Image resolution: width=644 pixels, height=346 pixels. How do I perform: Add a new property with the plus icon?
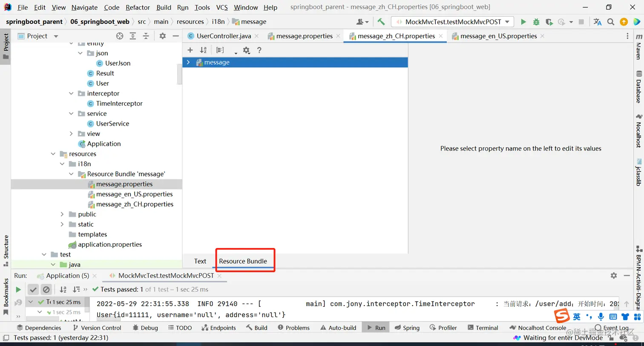click(x=190, y=50)
